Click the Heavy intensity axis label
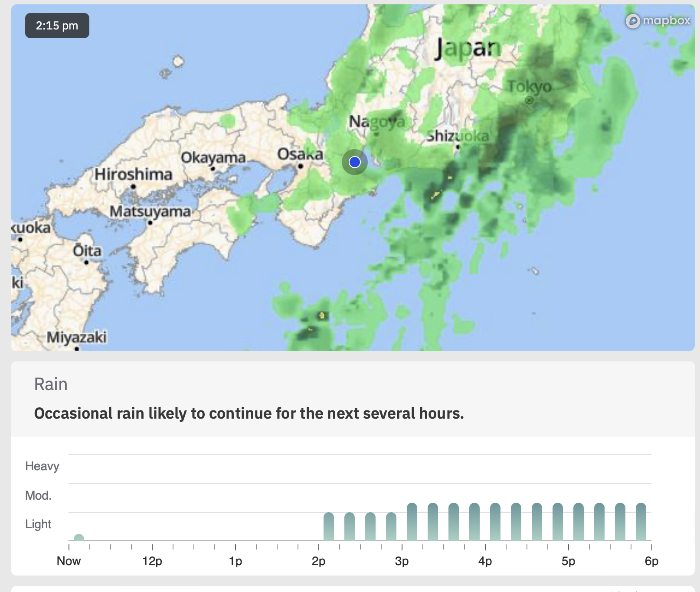700x592 pixels. (42, 466)
